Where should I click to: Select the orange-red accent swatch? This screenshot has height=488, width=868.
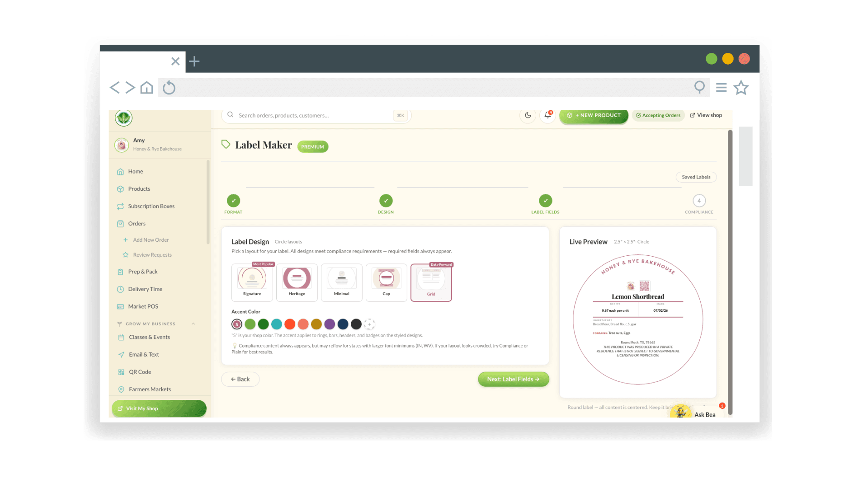[x=290, y=324]
